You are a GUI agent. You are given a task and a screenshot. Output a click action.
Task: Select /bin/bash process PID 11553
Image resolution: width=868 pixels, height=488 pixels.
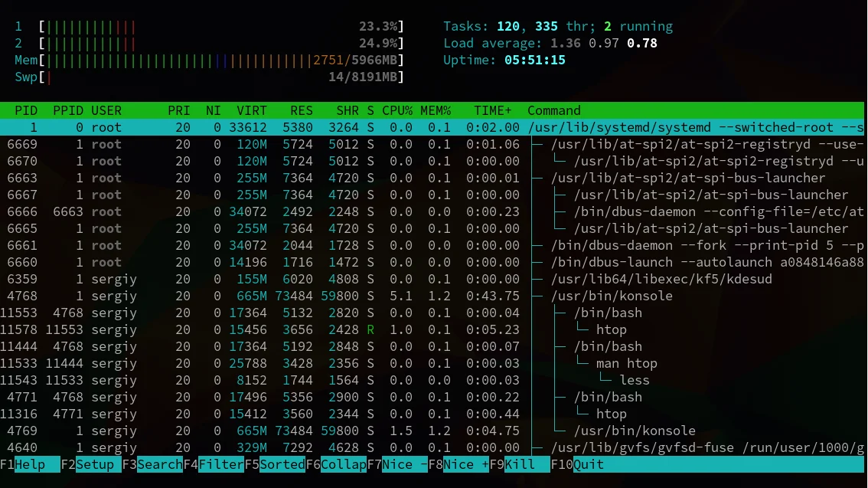432,313
